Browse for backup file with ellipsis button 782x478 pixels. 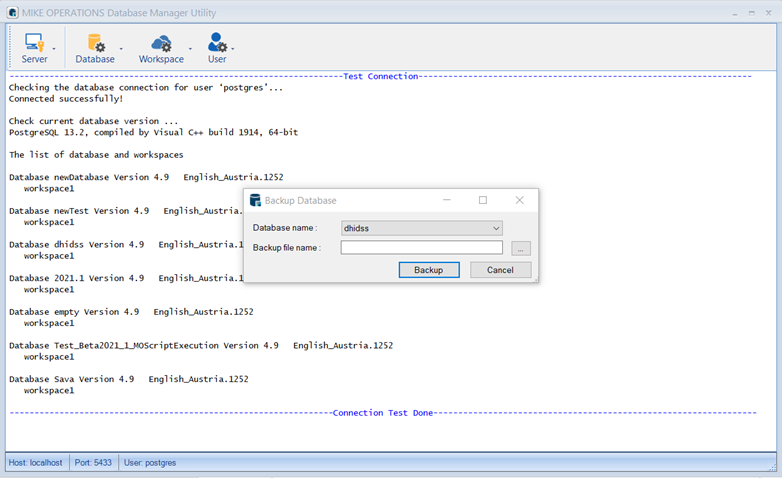[521, 248]
